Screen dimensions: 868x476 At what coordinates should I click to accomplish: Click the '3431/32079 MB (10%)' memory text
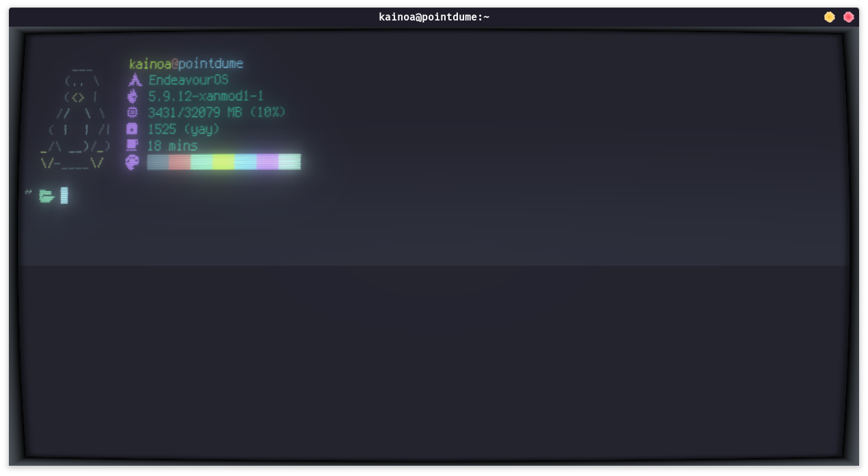[217, 112]
